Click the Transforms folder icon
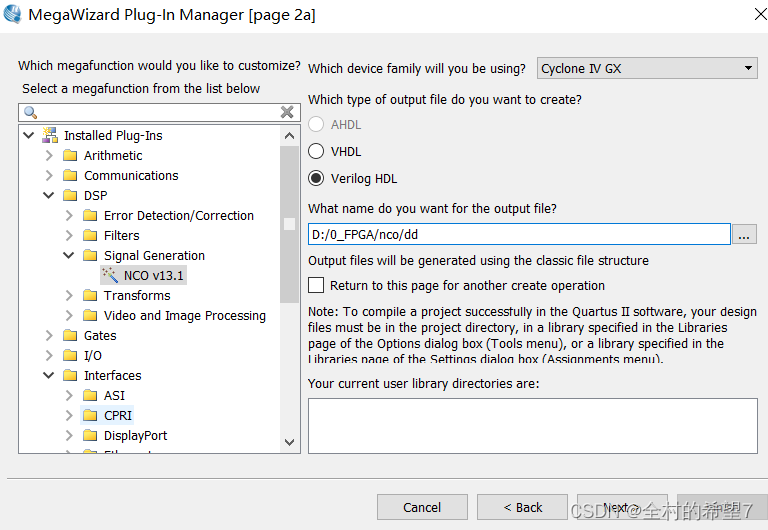This screenshot has width=768, height=530. click(x=90, y=295)
